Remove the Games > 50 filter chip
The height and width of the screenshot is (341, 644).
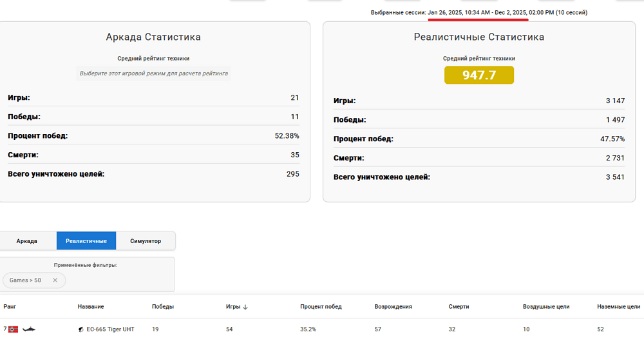pyautogui.click(x=55, y=280)
